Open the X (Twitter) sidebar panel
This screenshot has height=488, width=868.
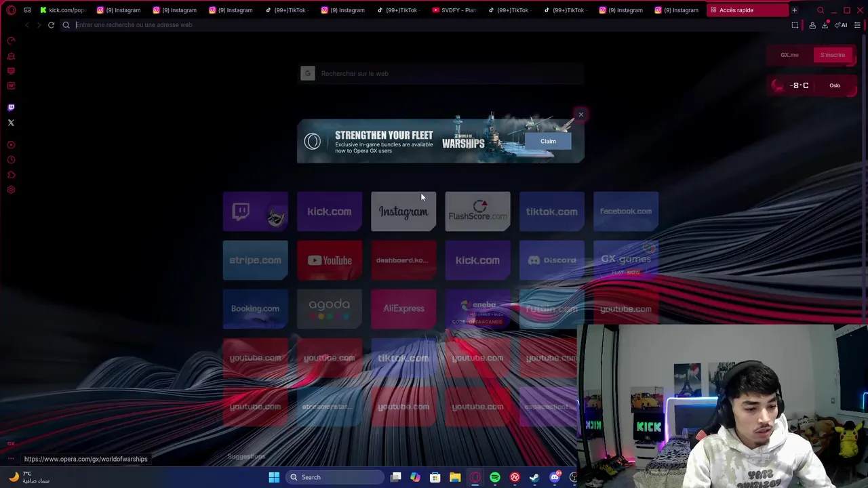click(x=11, y=123)
